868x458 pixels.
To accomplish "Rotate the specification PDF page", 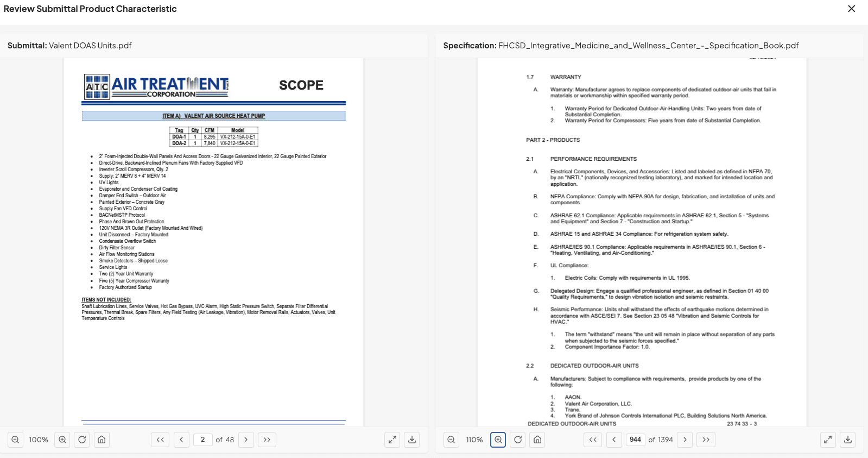I will pyautogui.click(x=518, y=440).
